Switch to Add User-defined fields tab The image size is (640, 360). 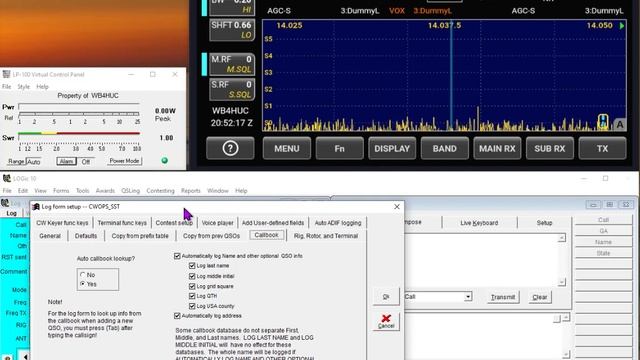click(273, 223)
